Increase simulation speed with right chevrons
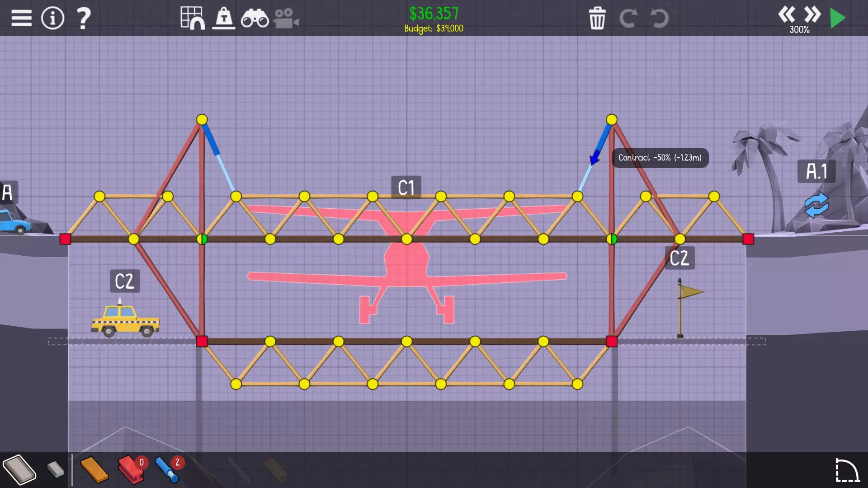868x488 pixels. coord(812,14)
